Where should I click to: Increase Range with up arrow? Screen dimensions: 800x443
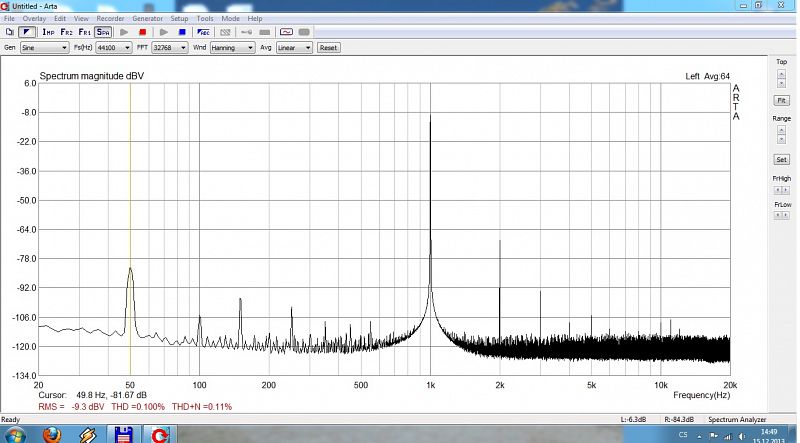pos(781,130)
